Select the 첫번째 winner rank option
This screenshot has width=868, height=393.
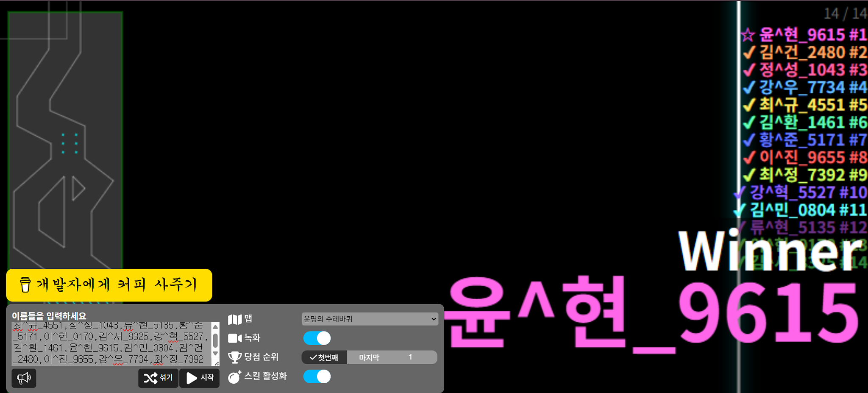click(324, 357)
